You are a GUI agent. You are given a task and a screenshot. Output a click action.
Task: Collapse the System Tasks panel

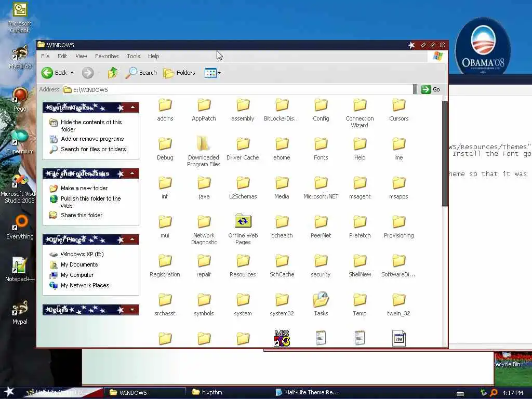[x=132, y=108]
